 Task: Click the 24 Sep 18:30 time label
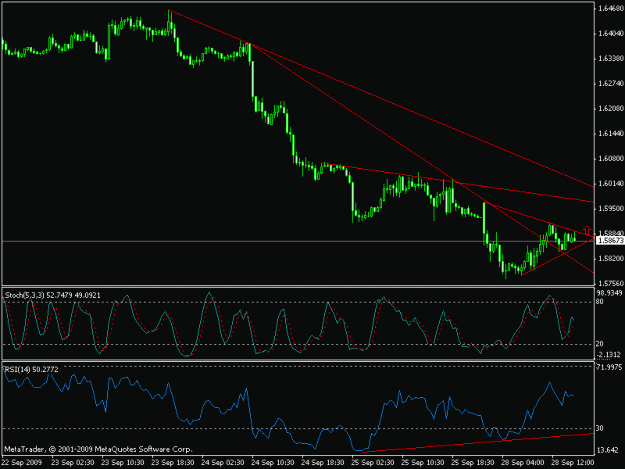pyautogui.click(x=323, y=463)
